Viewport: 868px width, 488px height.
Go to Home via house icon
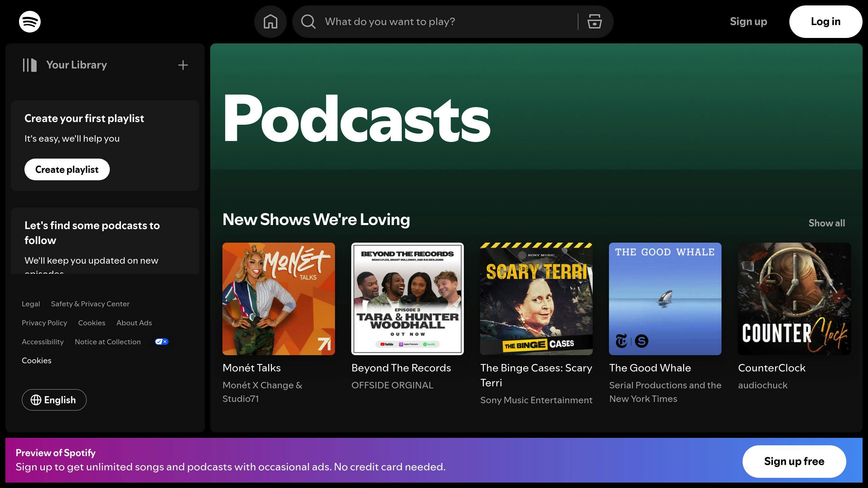pos(271,22)
